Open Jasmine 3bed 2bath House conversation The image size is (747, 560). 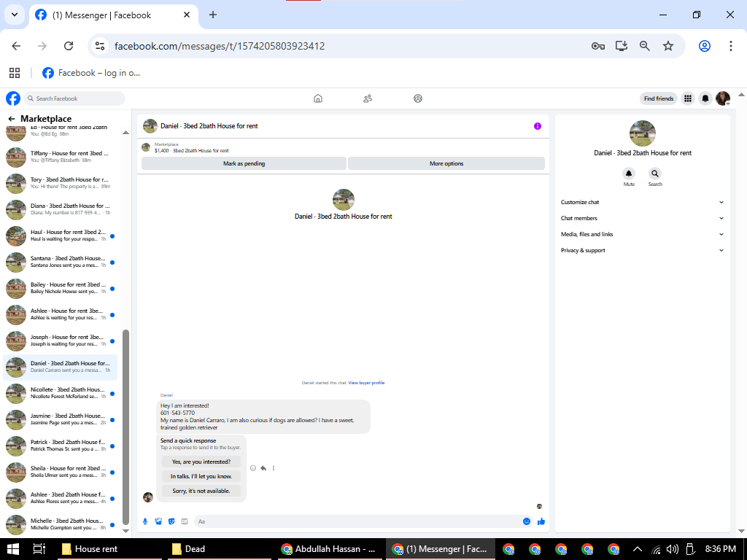(x=61, y=419)
